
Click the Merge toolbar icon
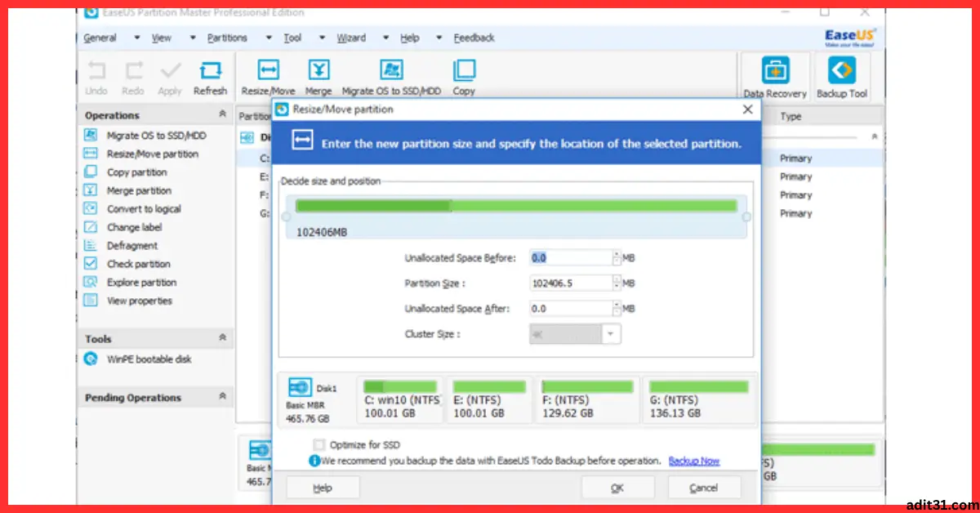pyautogui.click(x=318, y=71)
